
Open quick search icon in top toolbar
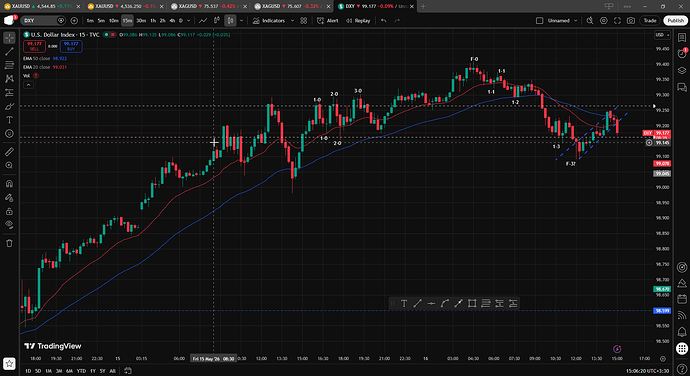(x=590, y=21)
